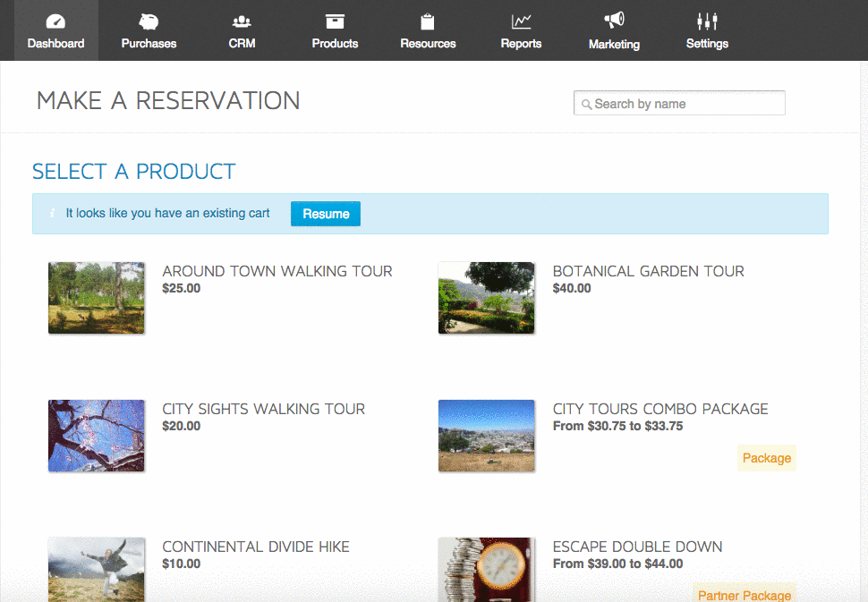Click the magnifier icon in search box

[586, 104]
